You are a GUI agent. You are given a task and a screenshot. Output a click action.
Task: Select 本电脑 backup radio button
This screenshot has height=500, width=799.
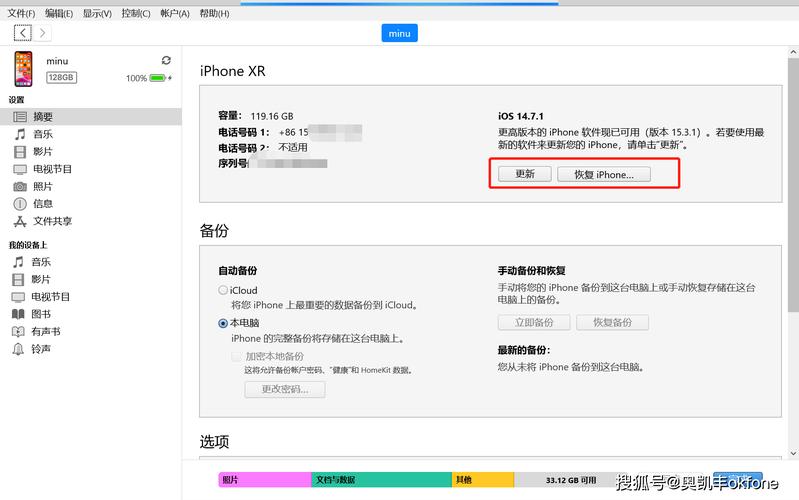[x=223, y=323]
